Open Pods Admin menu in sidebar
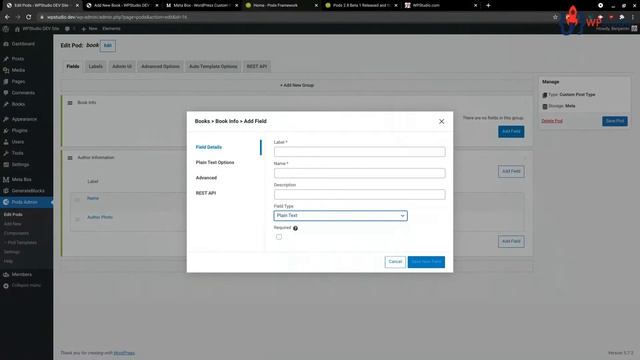Image resolution: width=640 pixels, height=360 pixels. 24,202
